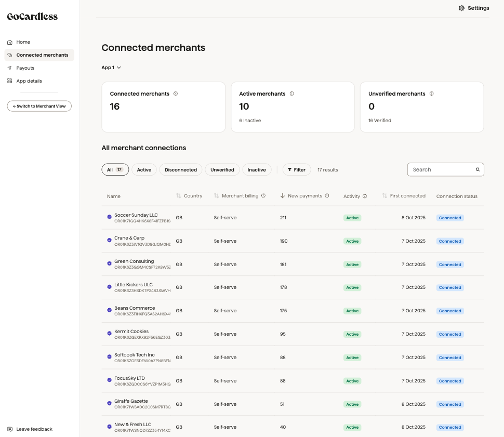Image resolution: width=504 pixels, height=437 pixels.
Task: Select the Disconnected filter tab
Action: 181,170
